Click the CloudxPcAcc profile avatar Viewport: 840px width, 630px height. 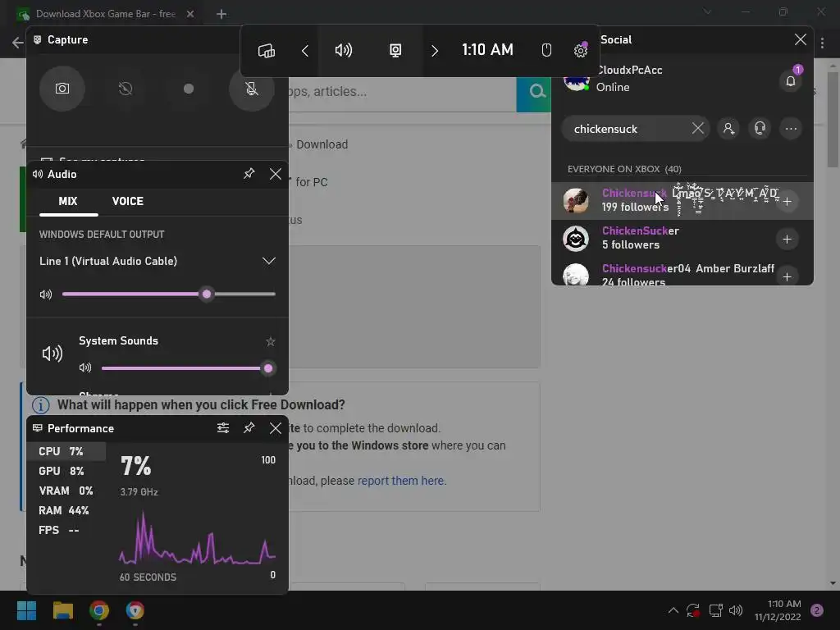click(577, 81)
